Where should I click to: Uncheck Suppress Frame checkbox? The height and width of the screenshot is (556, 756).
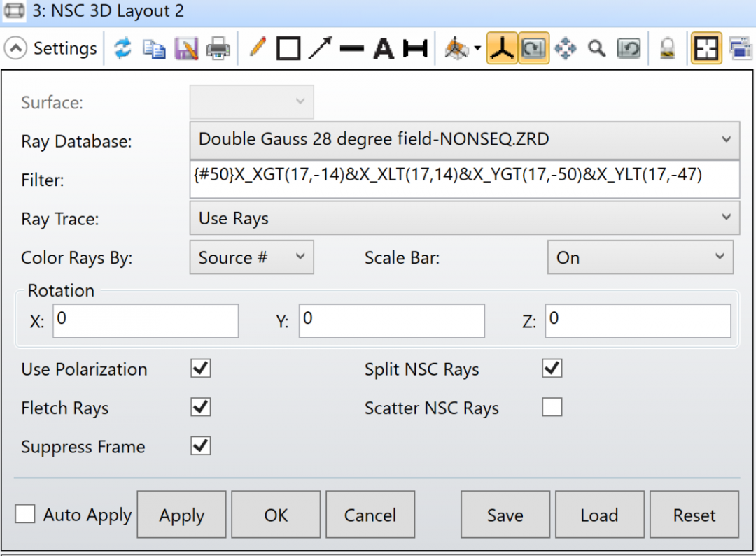(x=201, y=445)
